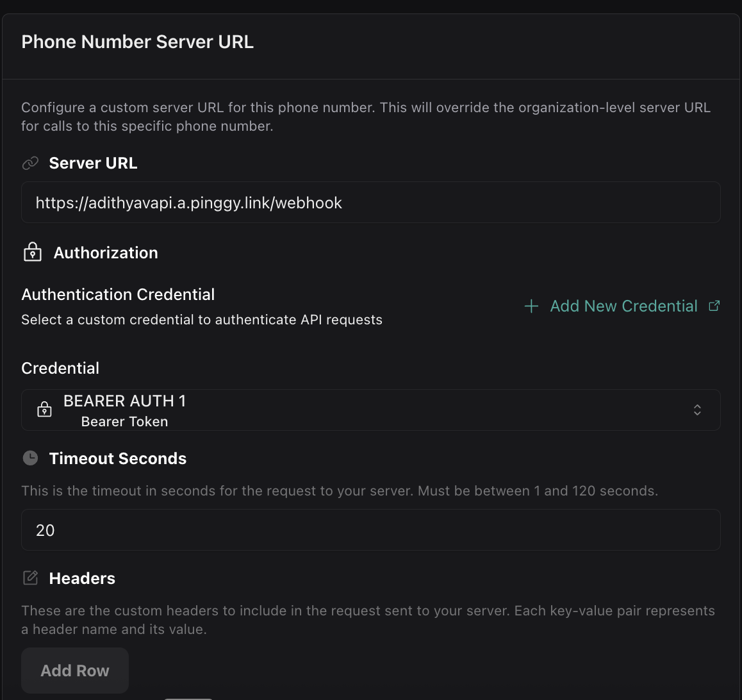Image resolution: width=742 pixels, height=700 pixels.
Task: Click the Authorization section label
Action: click(106, 253)
